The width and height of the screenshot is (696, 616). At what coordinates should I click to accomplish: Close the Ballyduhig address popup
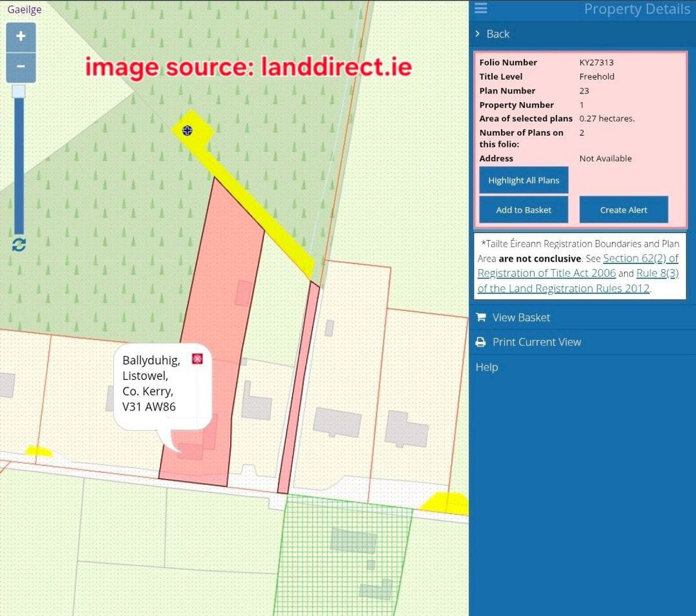pyautogui.click(x=197, y=359)
